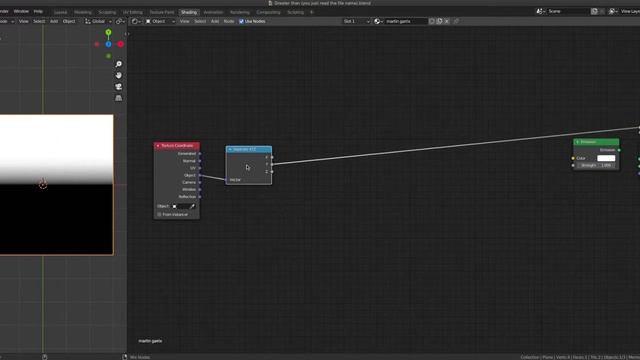Click the Generated output socket
640x360 pixels.
tap(200, 153)
